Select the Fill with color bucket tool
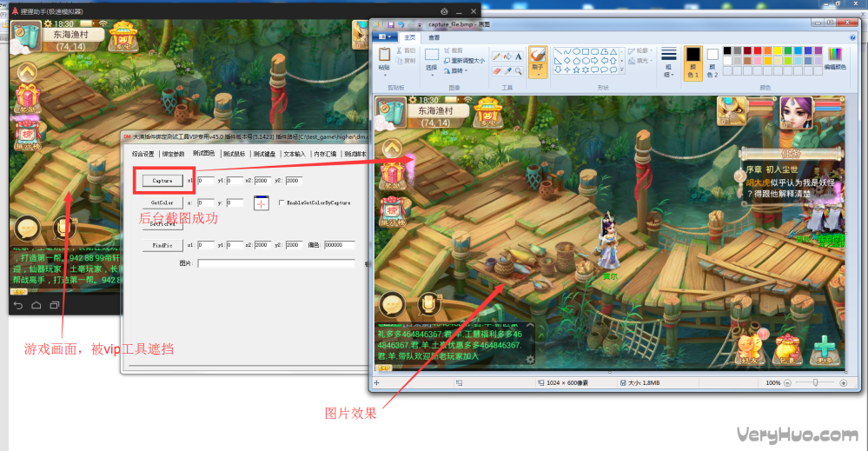The image size is (868, 451). pos(507,56)
